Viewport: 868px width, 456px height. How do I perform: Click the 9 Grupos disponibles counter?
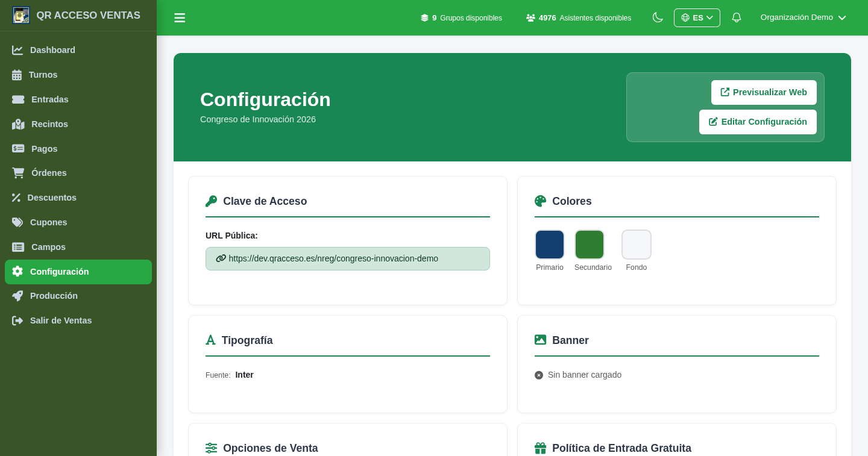point(461,18)
